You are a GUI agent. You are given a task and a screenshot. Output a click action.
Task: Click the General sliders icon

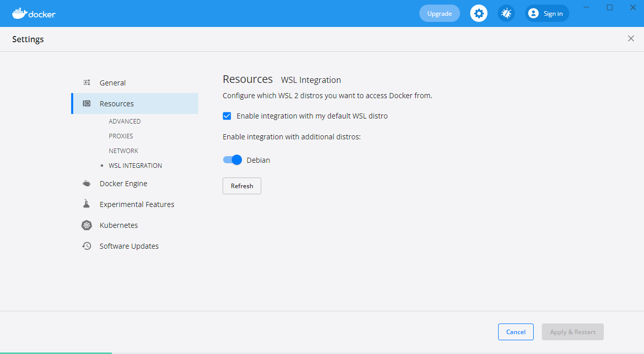pyautogui.click(x=87, y=82)
